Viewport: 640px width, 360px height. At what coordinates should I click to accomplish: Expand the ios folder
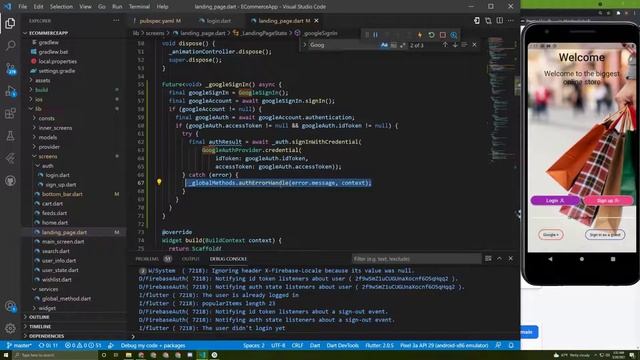point(39,99)
